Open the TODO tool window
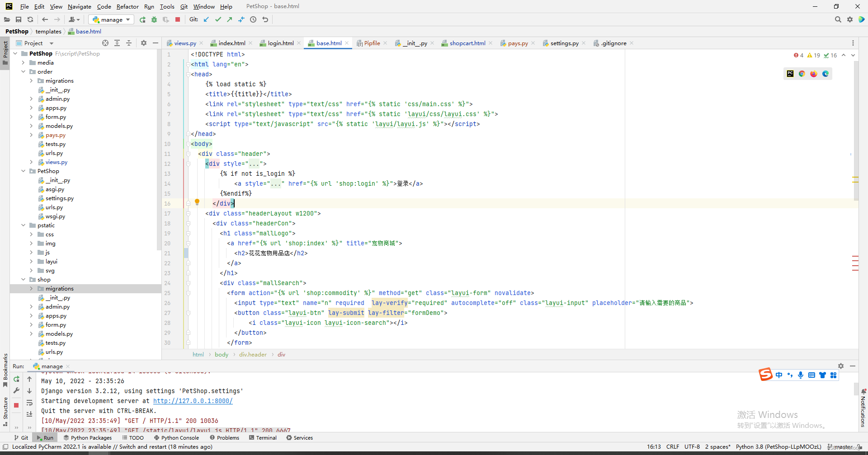 [133, 437]
